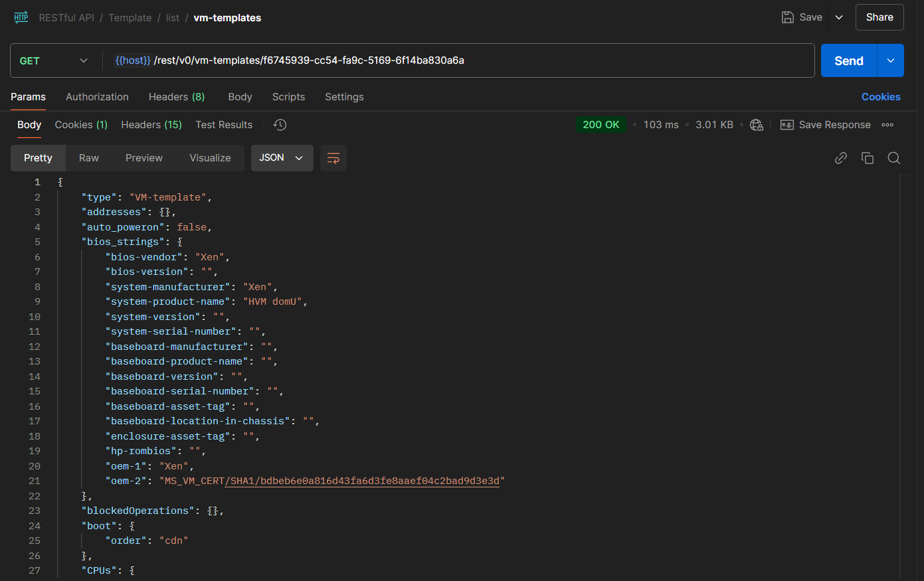The width and height of the screenshot is (924, 581).
Task: Click the "VM-template" type value
Action: coord(167,197)
